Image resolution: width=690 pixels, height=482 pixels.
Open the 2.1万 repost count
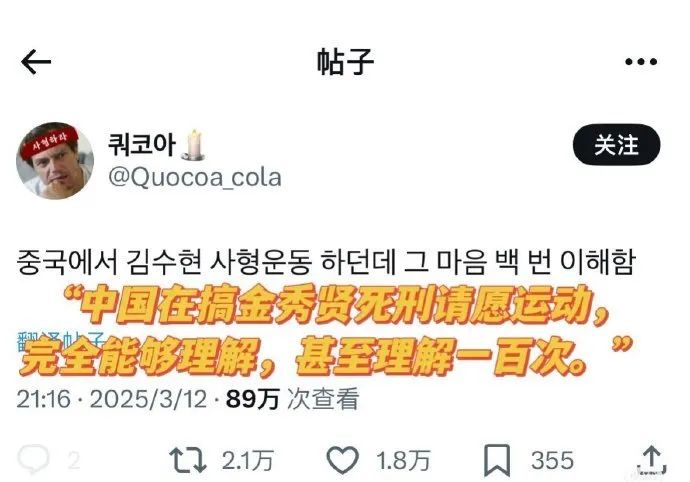[x=248, y=461]
